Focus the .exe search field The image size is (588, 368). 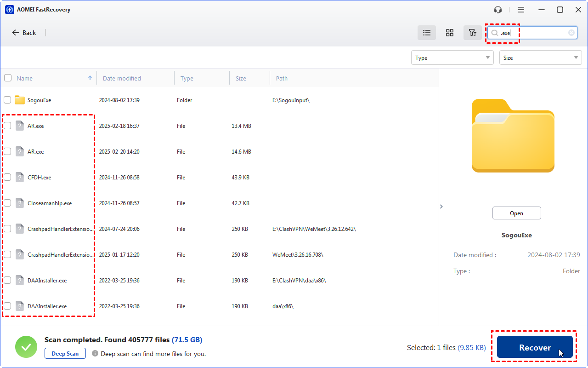(x=533, y=33)
